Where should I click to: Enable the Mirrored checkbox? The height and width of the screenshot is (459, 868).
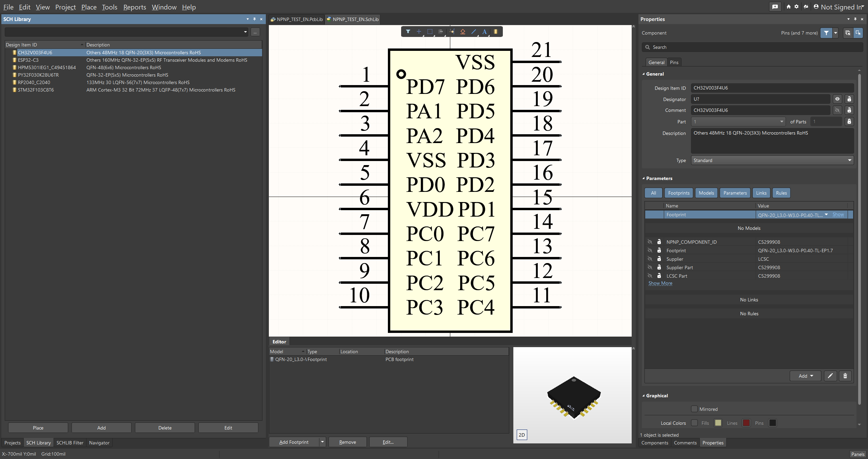click(694, 409)
